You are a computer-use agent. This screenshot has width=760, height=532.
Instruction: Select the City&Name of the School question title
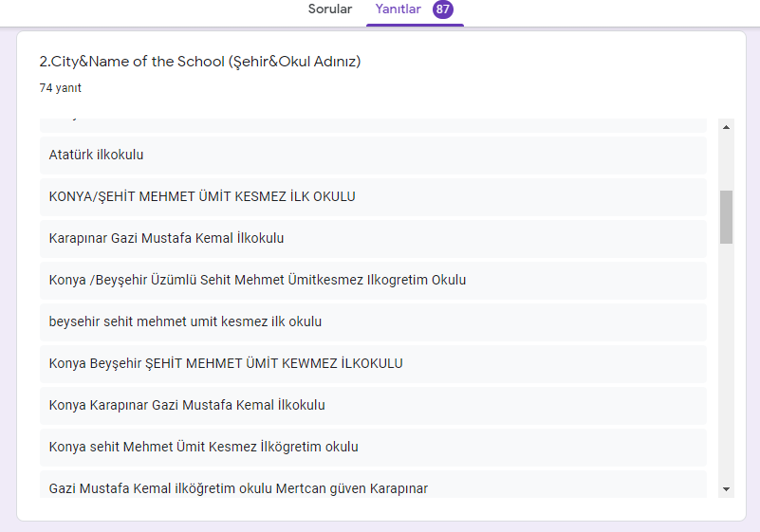(199, 62)
